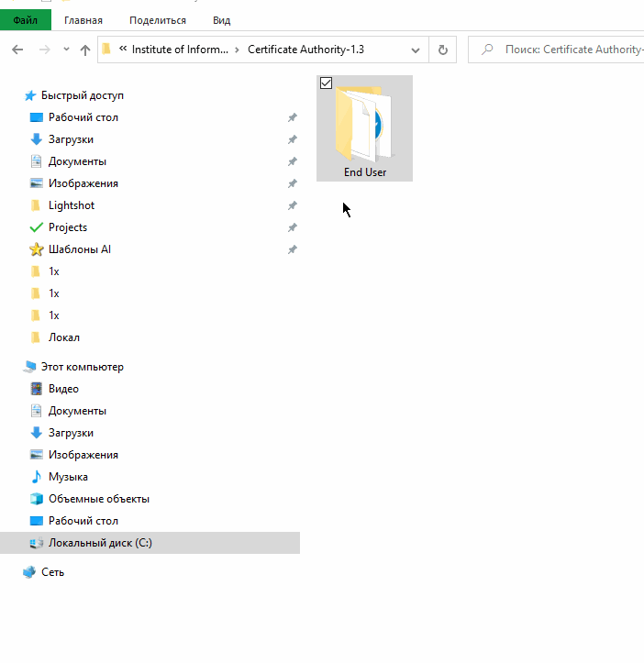The height and width of the screenshot is (663, 644).
Task: Open Объемные объекты folder
Action: pyautogui.click(x=98, y=499)
